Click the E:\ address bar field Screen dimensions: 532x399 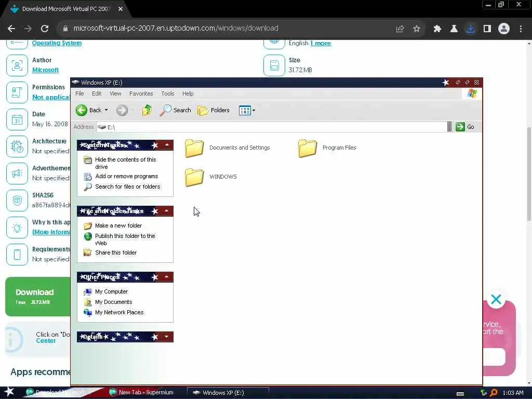pos(271,127)
